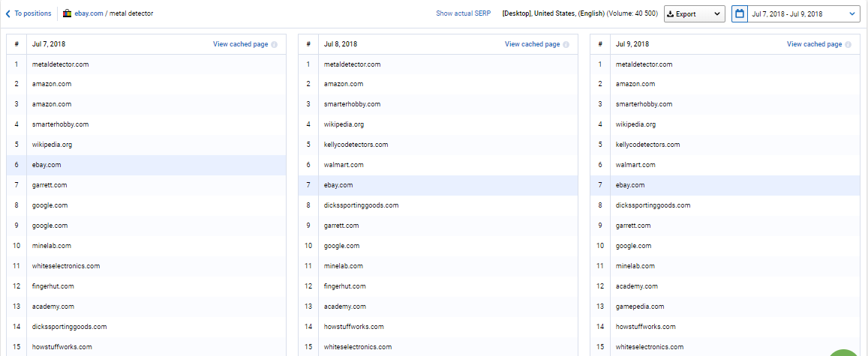View cached page for Jul 8, 2018
The height and width of the screenshot is (356, 868).
(532, 44)
